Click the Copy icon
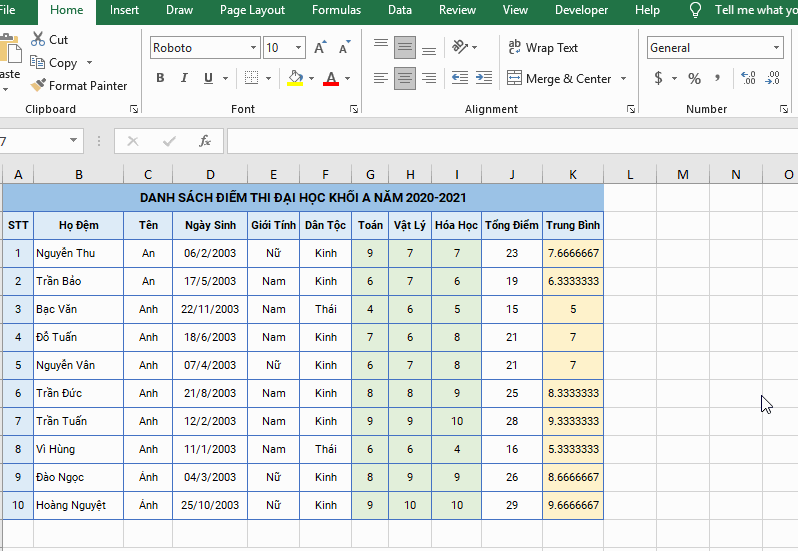The image size is (798, 551). (x=37, y=62)
